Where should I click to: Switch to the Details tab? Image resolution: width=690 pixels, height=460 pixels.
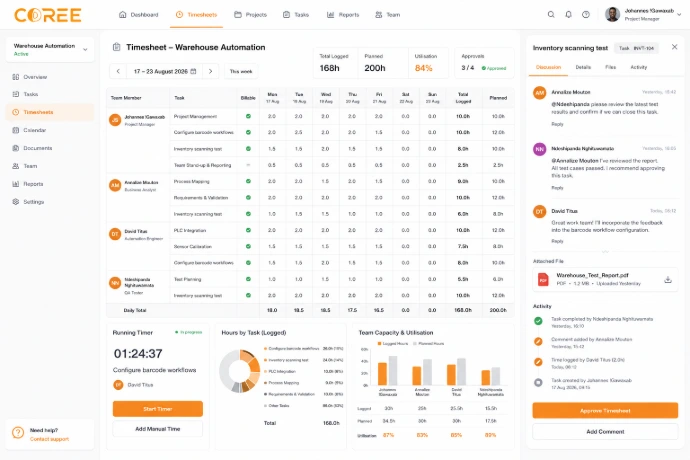[x=583, y=67]
